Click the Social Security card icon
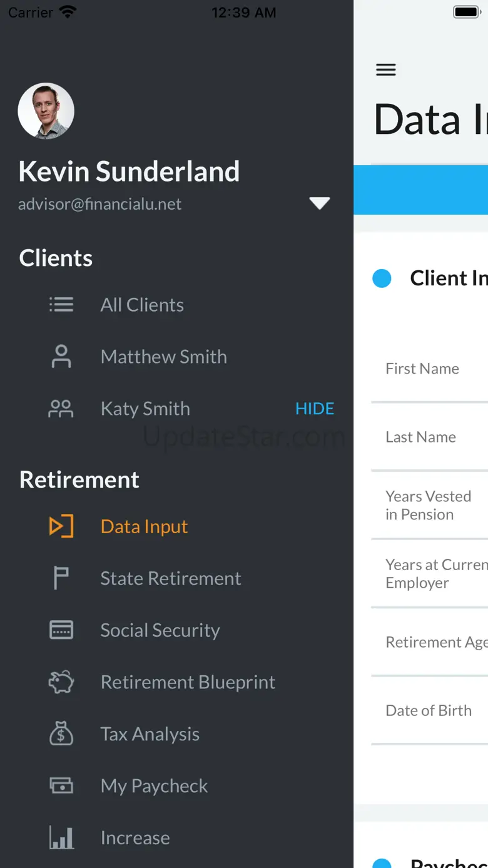Screen dimensions: 488x868 pos(61,630)
